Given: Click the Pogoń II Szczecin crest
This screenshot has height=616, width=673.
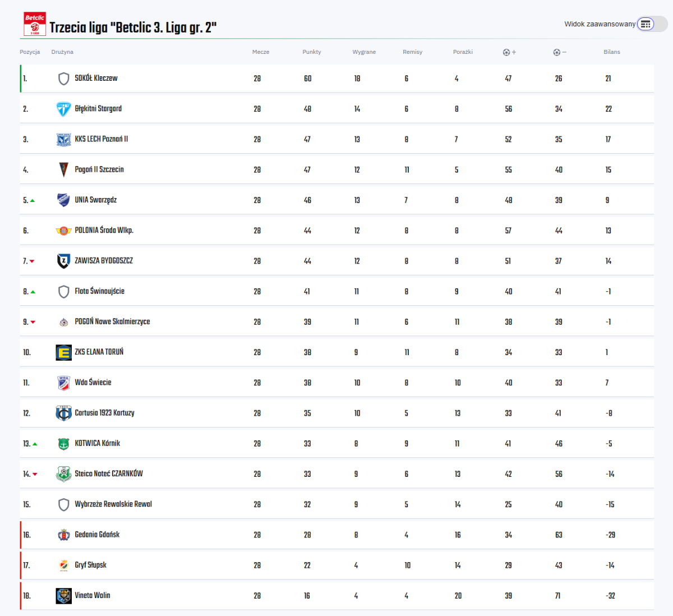Looking at the screenshot, I should (64, 169).
